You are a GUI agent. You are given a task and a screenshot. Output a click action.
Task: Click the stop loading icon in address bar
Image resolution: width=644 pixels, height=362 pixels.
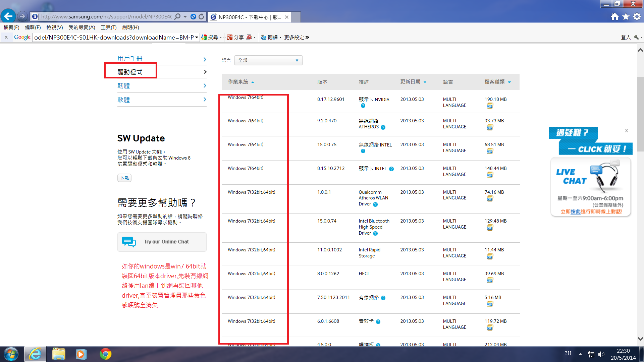[x=193, y=16]
